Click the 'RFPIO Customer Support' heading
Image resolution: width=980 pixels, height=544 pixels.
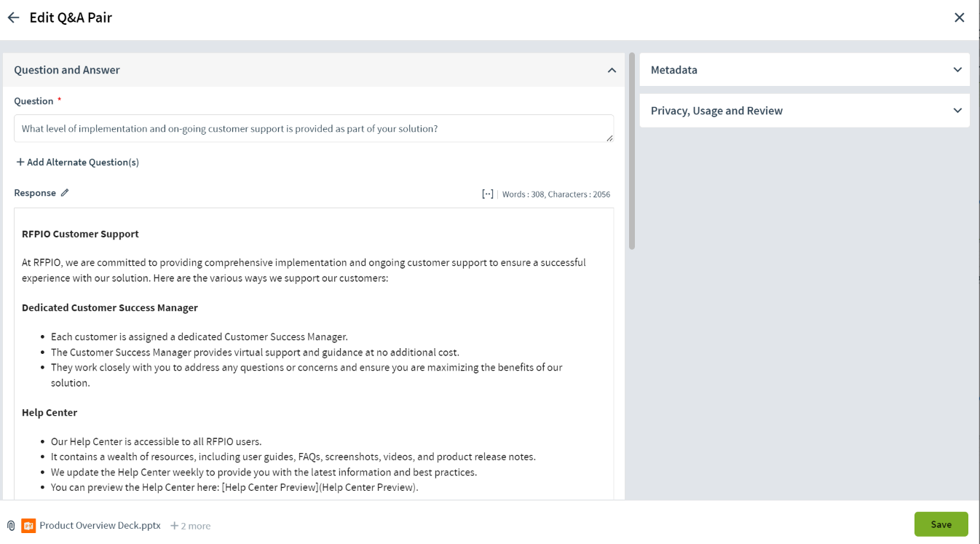pyautogui.click(x=80, y=234)
